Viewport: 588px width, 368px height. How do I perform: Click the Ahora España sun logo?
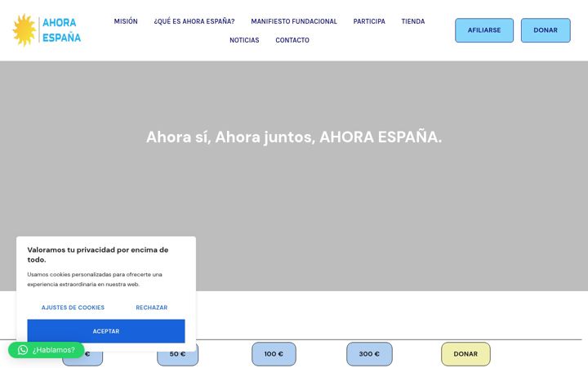point(47,30)
